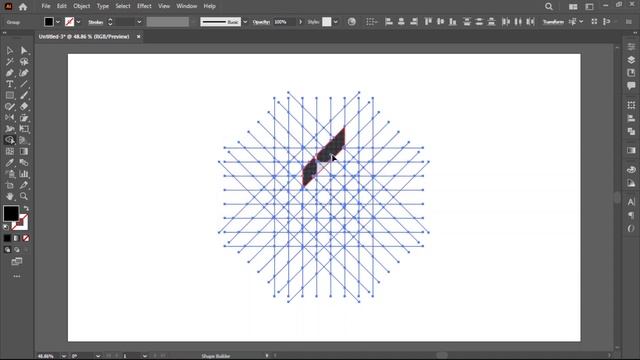Open the File menu
The width and height of the screenshot is (640, 360).
coord(46,6)
